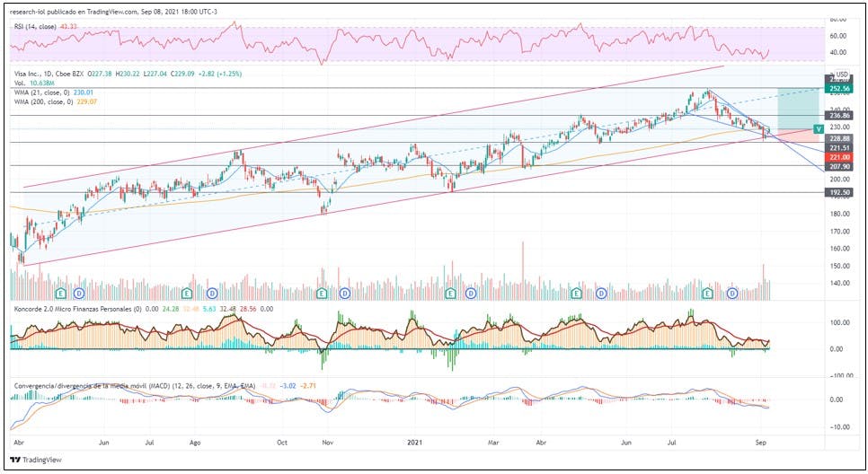Viewport: 868px width, 474px height.
Task: Click the 160.00 tick on the price axis
Action: 838,249
